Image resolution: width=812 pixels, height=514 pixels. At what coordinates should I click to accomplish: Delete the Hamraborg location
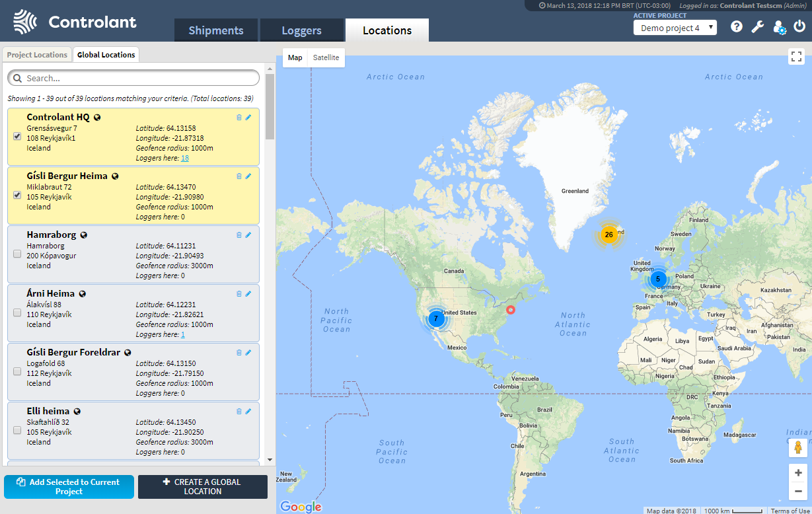239,235
